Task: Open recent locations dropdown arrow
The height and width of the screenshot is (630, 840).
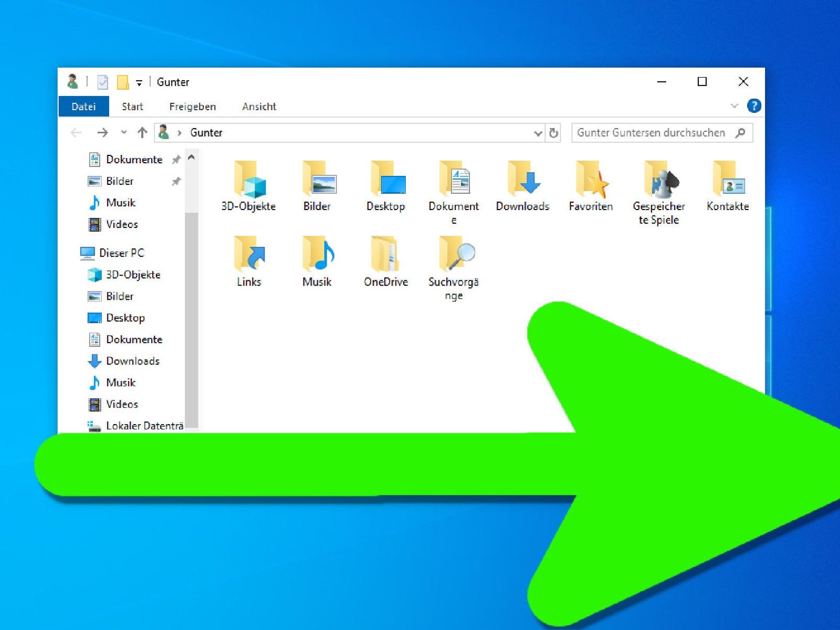Action: point(124,133)
